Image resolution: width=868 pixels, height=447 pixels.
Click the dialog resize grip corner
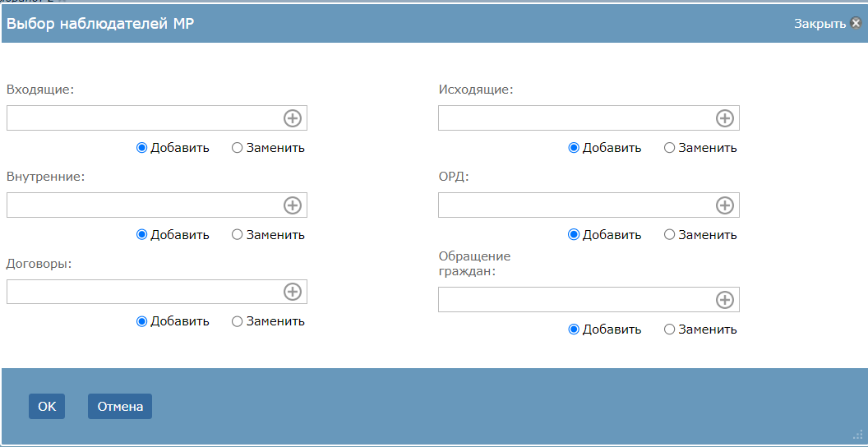(859, 434)
